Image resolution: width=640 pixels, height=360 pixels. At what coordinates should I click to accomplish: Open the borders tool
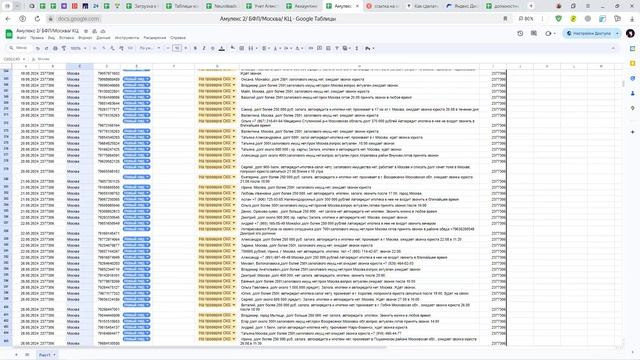pos(242,48)
